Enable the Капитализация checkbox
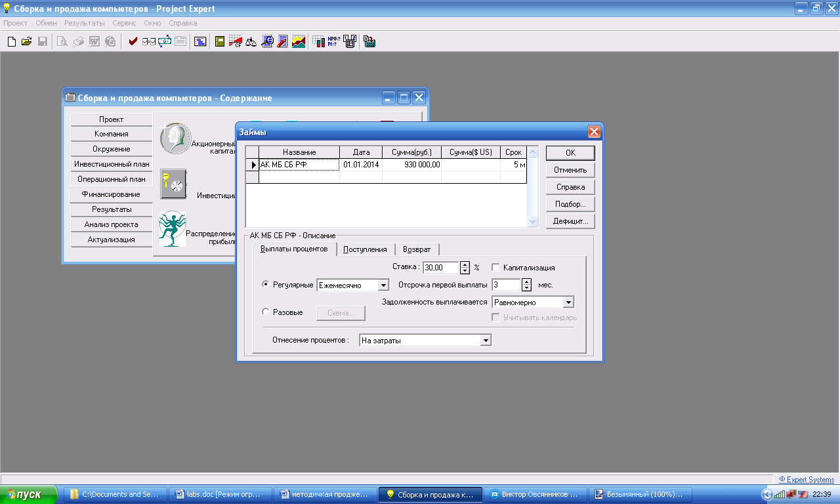This screenshot has height=504, width=840. [495, 268]
